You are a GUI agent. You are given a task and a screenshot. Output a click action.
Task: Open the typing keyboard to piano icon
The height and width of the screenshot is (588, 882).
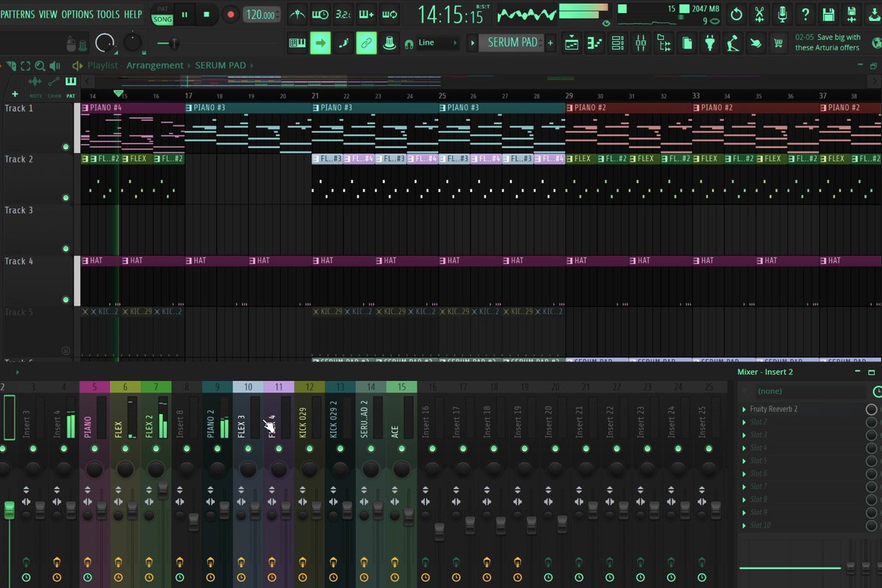tap(297, 43)
